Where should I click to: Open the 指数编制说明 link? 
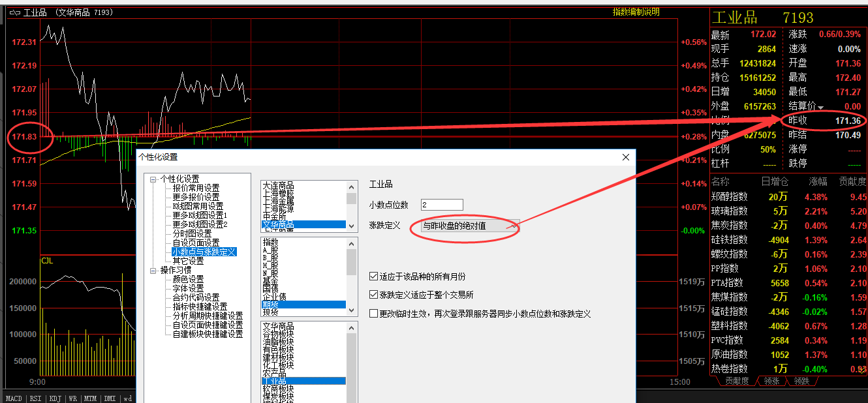pyautogui.click(x=636, y=12)
